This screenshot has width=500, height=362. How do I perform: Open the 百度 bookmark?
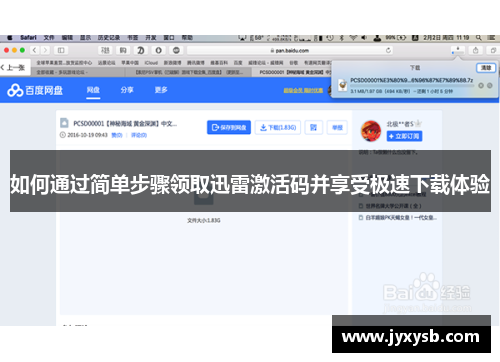(x=238, y=63)
